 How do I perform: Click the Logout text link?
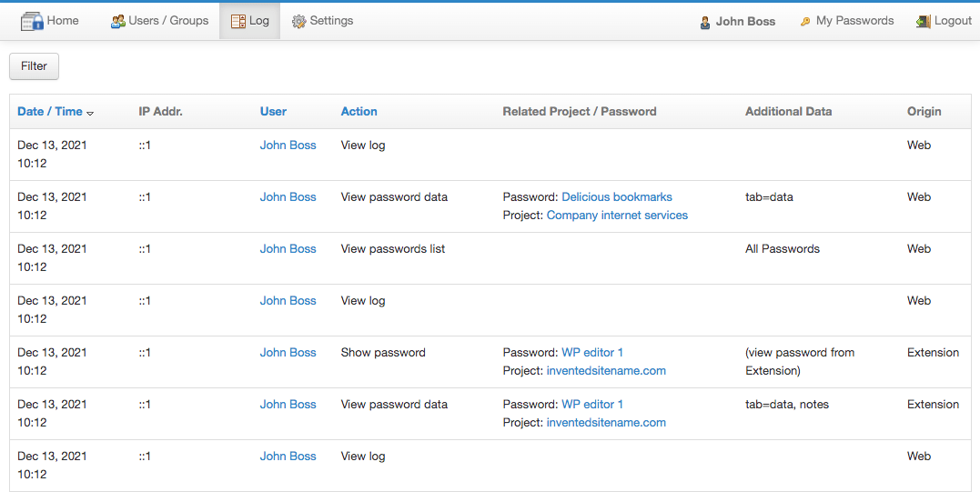click(953, 21)
